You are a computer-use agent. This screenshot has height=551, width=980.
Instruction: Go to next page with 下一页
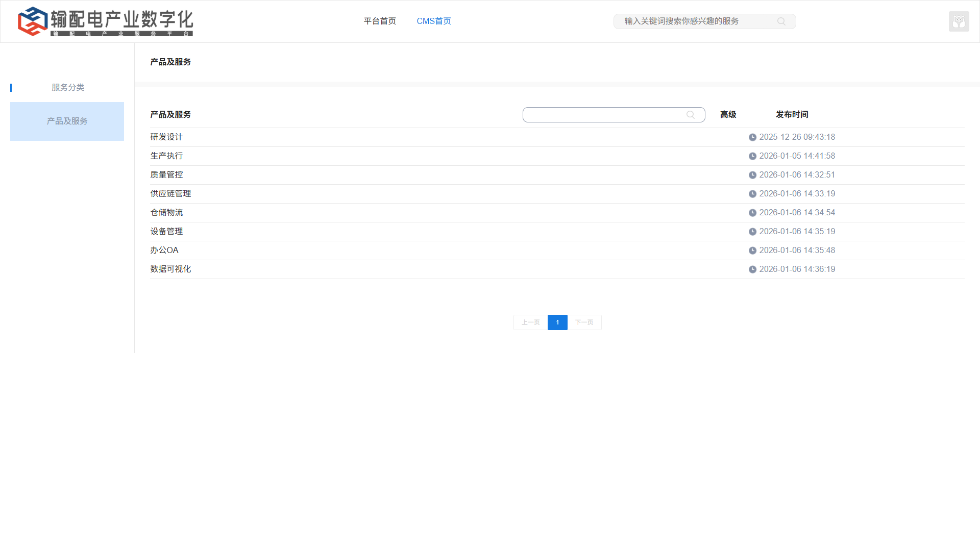(x=584, y=322)
